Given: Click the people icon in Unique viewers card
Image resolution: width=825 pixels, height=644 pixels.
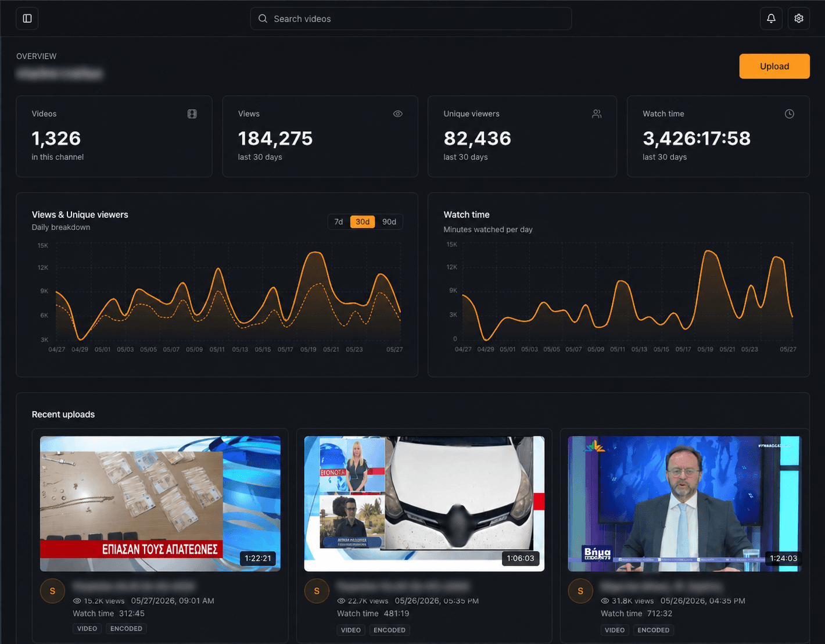Looking at the screenshot, I should [597, 114].
